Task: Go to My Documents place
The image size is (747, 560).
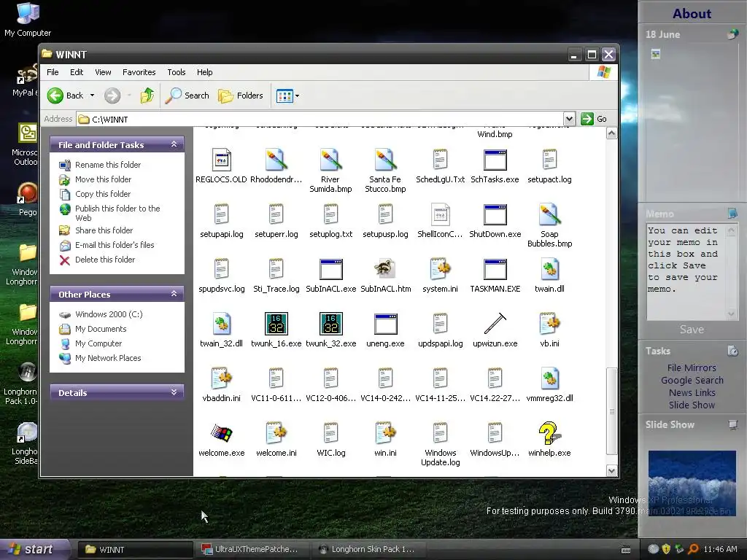Action: coord(101,329)
